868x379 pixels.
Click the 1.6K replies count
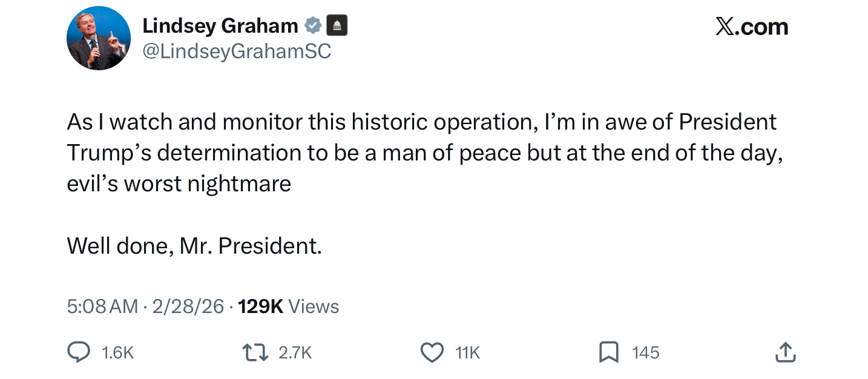pyautogui.click(x=118, y=352)
